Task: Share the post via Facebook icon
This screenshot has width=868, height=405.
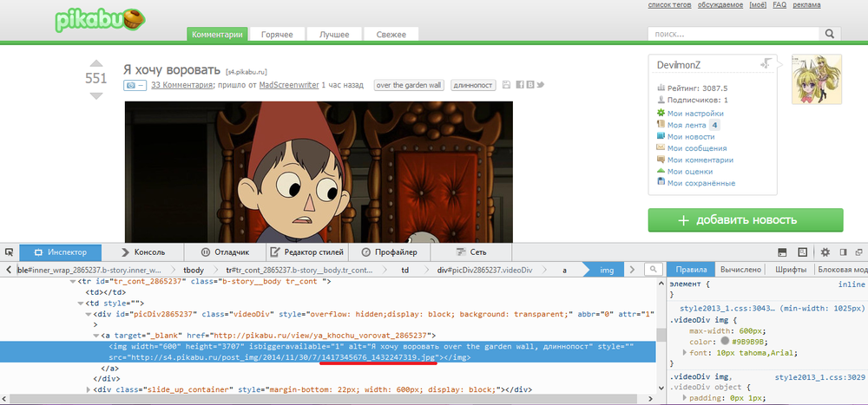Action: pos(519,85)
